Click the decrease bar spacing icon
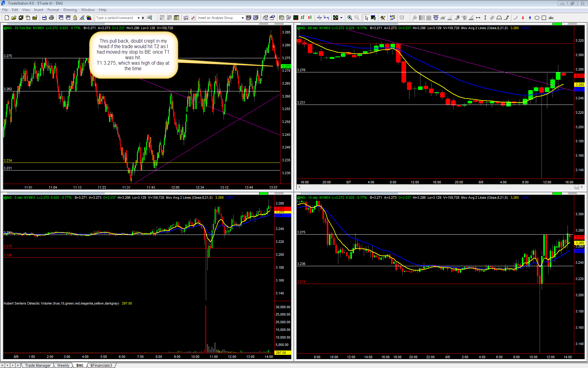 point(319,18)
